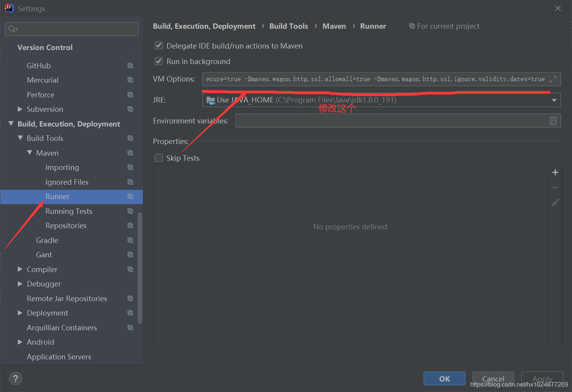
Task: Click the project-level icon beside Perforce
Action: [x=130, y=95]
